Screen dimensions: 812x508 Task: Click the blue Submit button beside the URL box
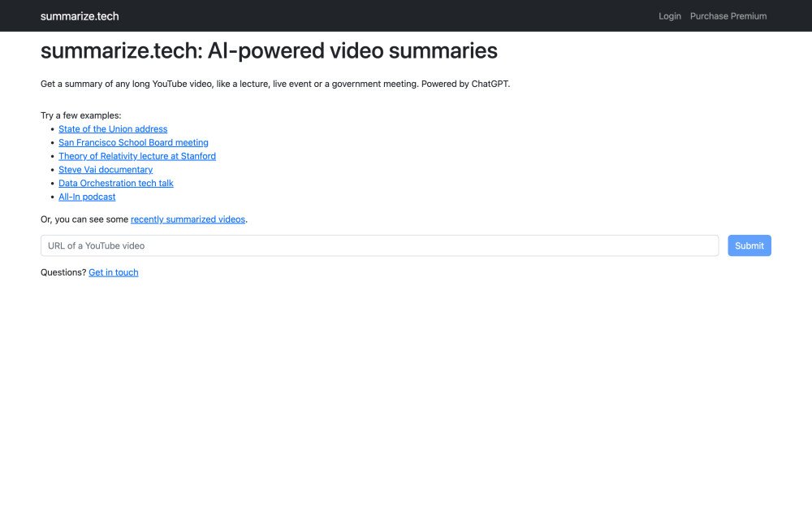(749, 245)
